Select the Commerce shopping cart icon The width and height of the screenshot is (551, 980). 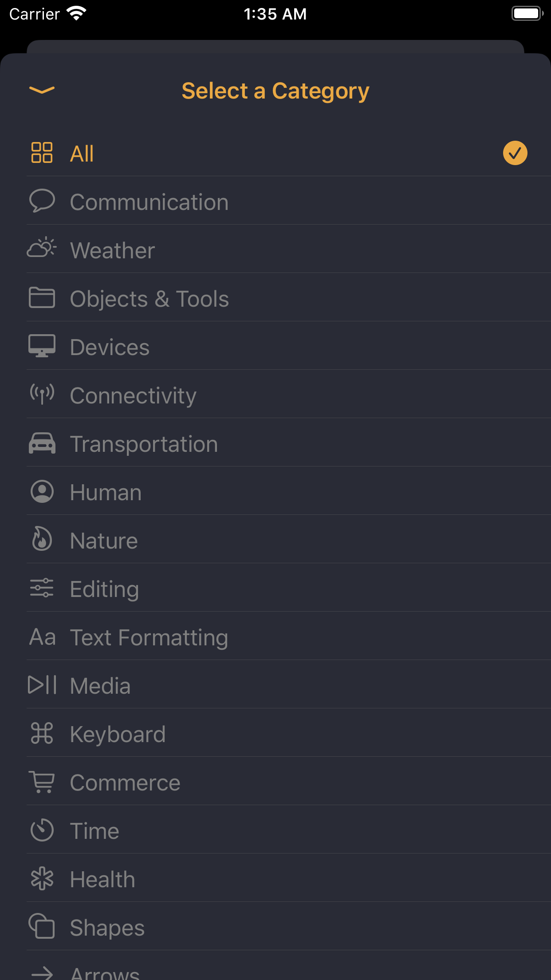[42, 782]
